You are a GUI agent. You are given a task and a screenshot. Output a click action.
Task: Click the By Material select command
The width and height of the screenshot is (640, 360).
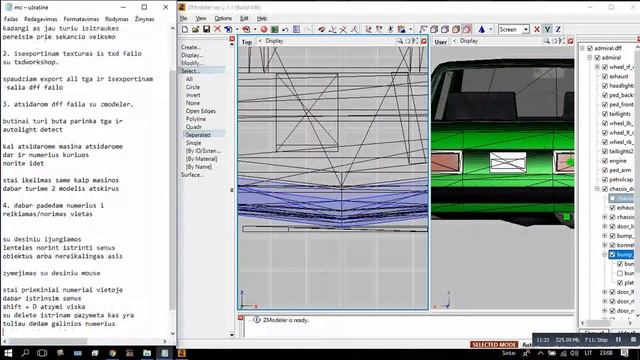(x=201, y=159)
